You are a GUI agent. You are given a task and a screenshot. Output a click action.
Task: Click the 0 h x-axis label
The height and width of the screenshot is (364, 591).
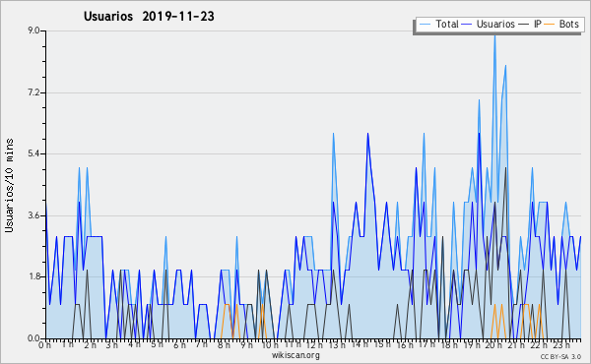point(45,344)
